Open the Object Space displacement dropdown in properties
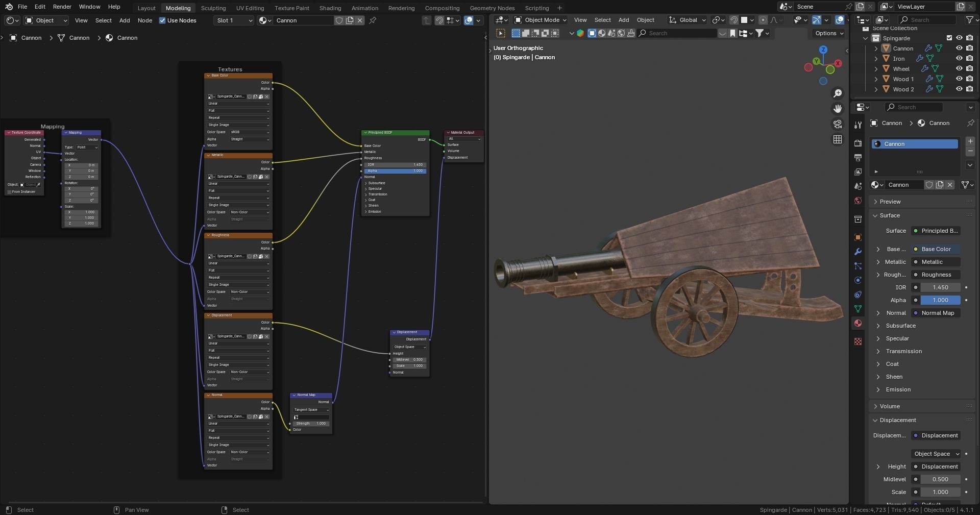 (936, 454)
